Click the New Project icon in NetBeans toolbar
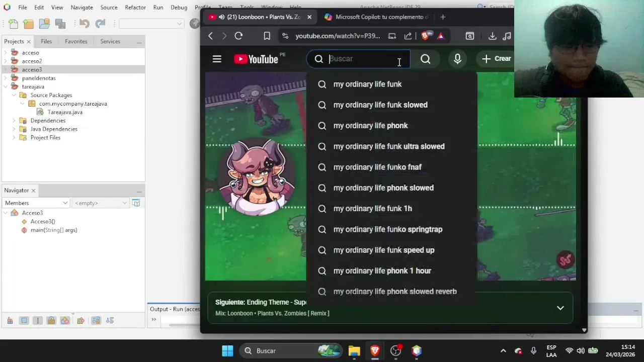The image size is (644, 362). coord(28,24)
